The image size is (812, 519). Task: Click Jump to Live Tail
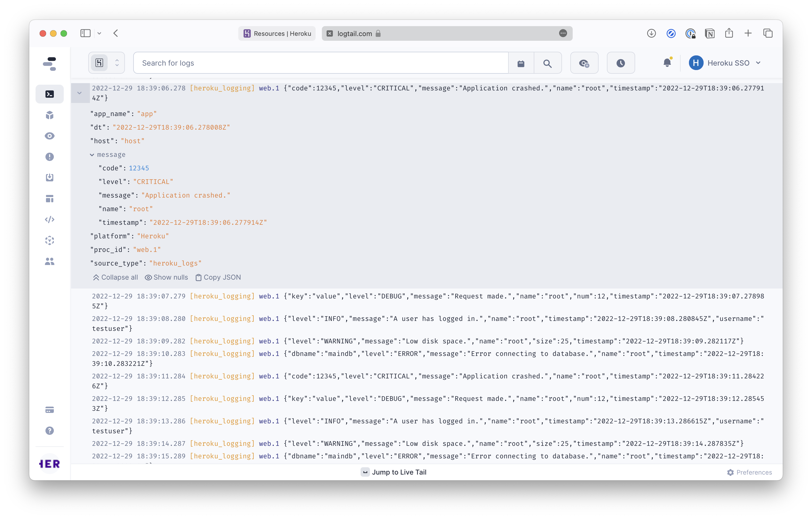(x=393, y=472)
